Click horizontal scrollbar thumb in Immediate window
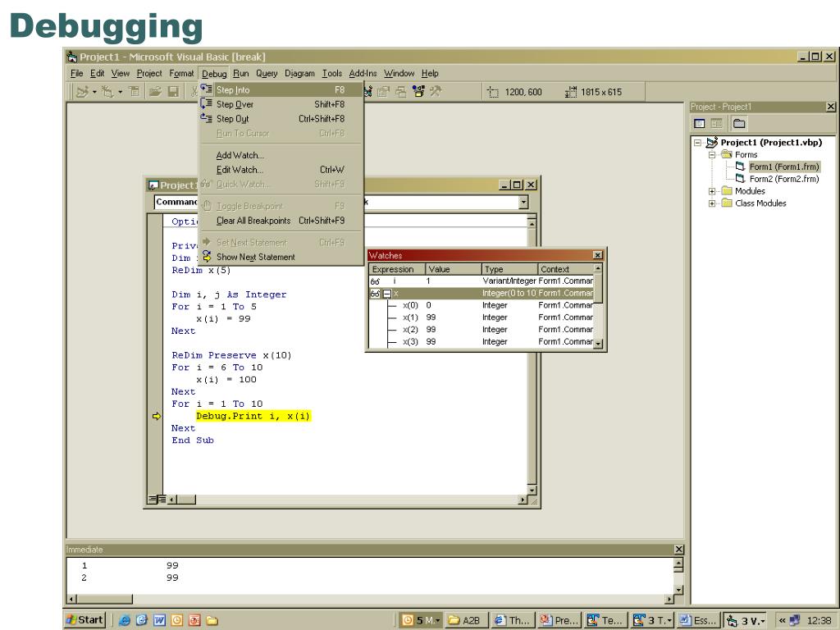840x630 pixels. 104,598
